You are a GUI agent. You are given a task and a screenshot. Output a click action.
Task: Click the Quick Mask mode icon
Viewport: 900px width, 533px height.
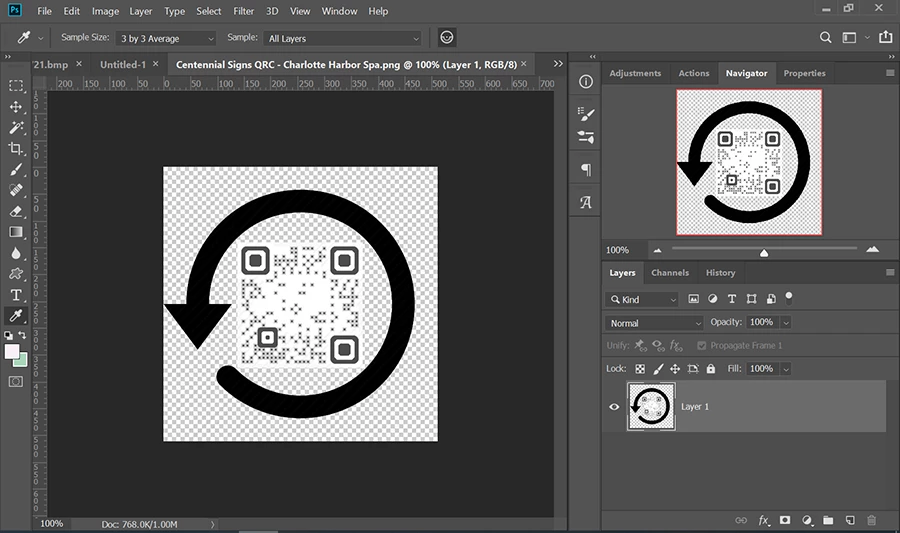point(16,382)
